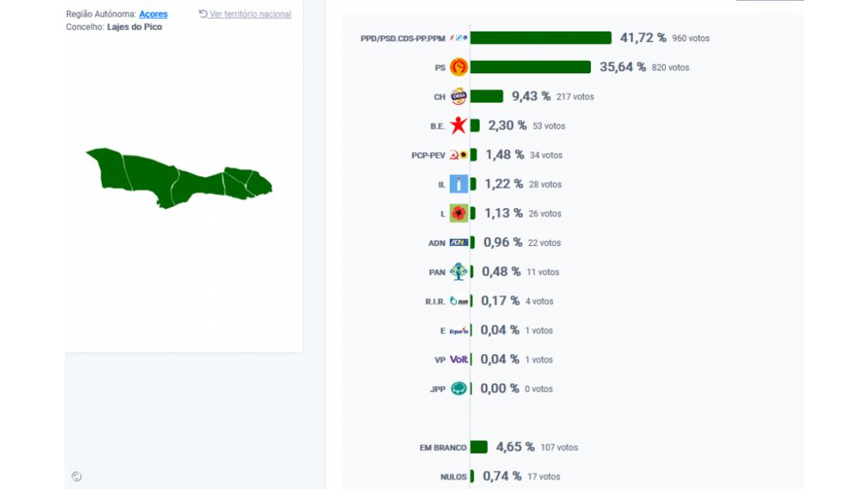Click the copyright icon below the map
868x489 pixels.
[77, 476]
